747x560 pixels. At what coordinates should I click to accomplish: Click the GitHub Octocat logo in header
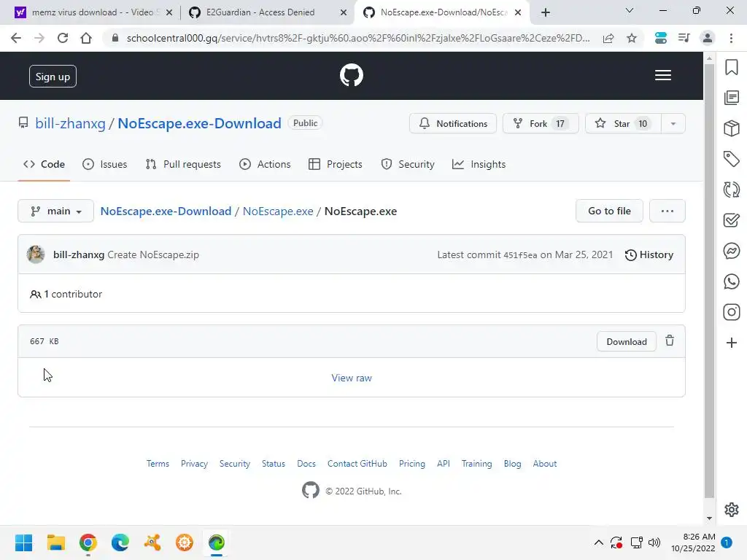[352, 75]
